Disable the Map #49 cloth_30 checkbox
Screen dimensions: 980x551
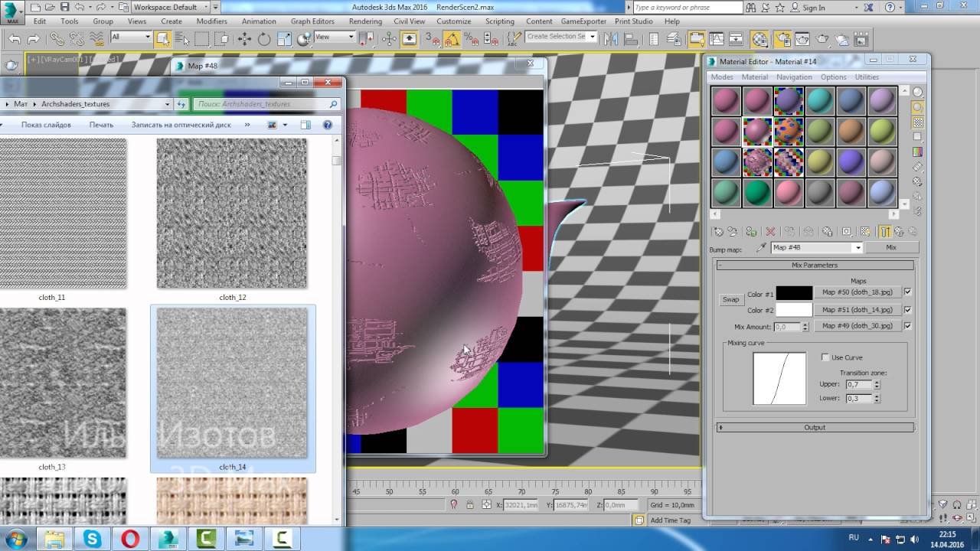pyautogui.click(x=908, y=325)
